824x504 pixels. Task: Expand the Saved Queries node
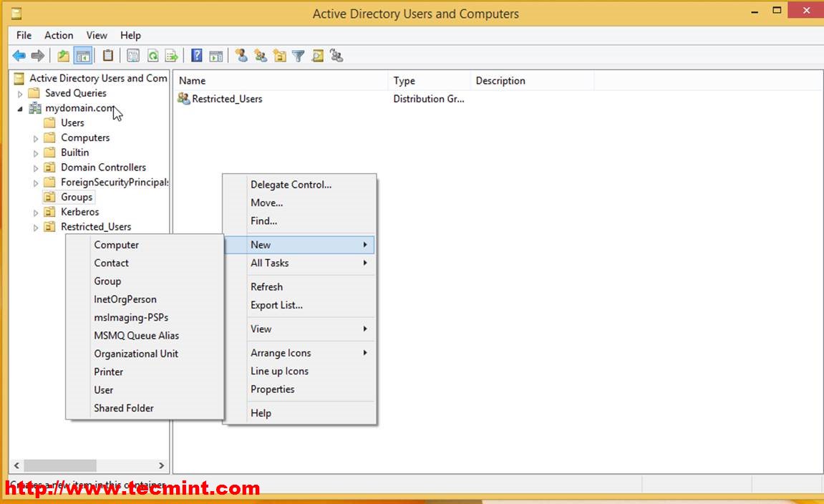click(x=20, y=94)
